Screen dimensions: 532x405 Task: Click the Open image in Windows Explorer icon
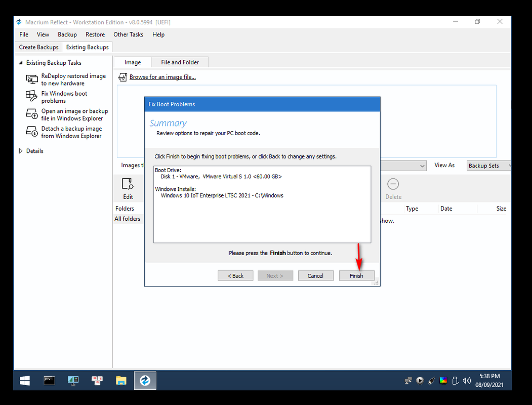[32, 114]
